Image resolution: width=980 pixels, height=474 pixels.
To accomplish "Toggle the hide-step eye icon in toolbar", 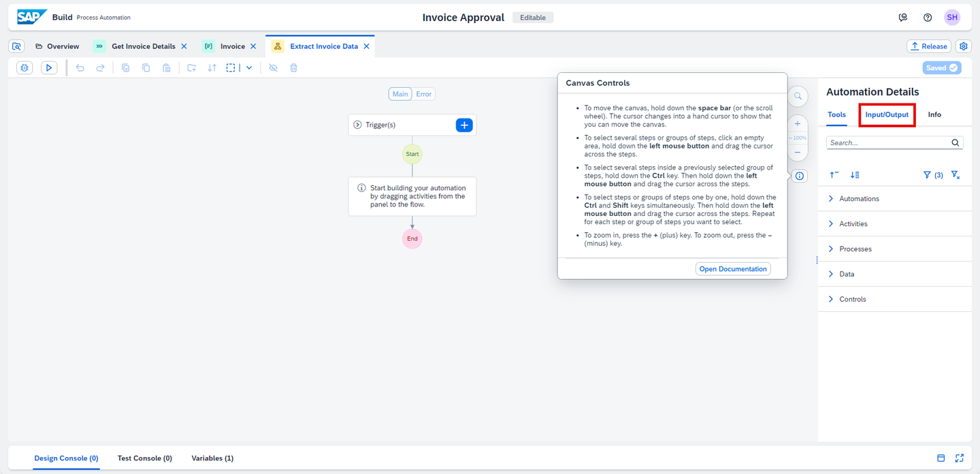I will (x=273, y=68).
